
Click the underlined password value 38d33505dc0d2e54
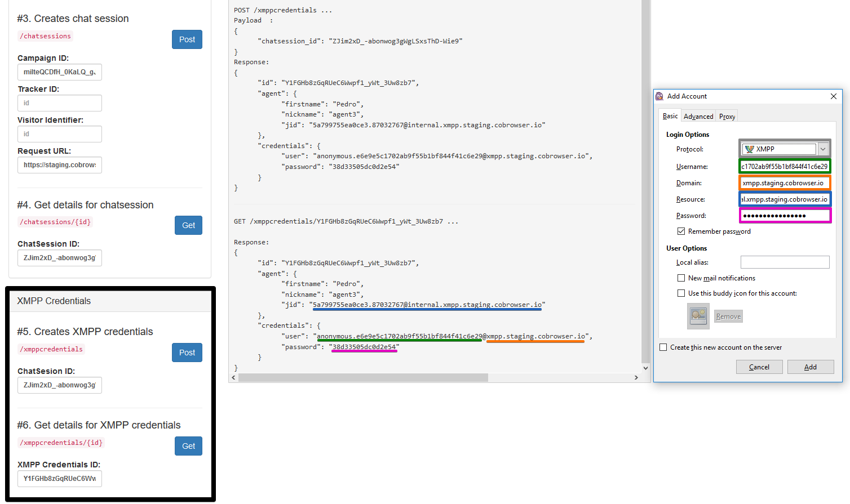365,347
